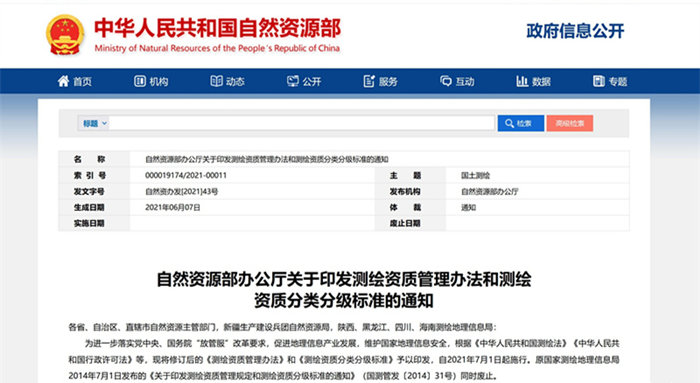This screenshot has height=383, width=700.
Task: Click the 机构 navigation icon
Action: (140, 81)
